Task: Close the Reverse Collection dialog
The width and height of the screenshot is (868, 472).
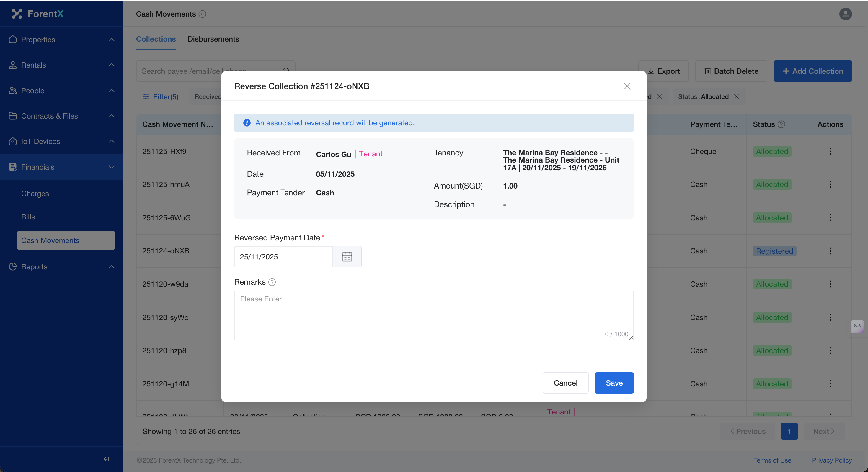Action: (x=627, y=86)
